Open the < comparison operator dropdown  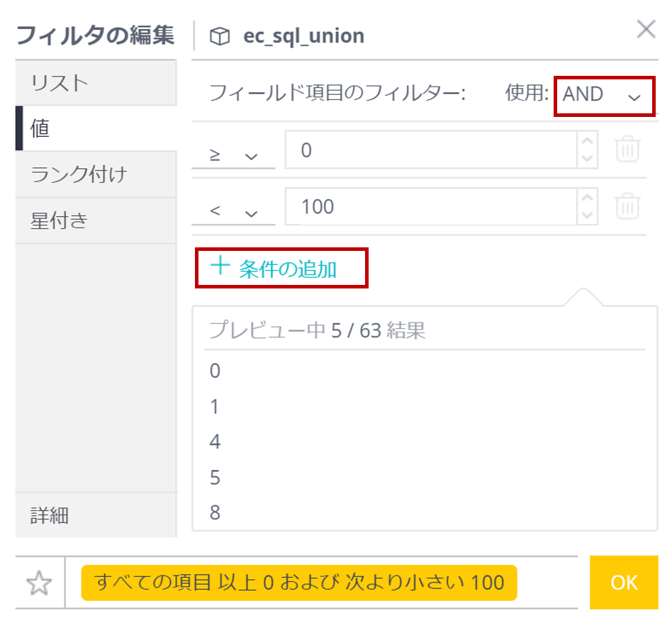[x=233, y=211]
